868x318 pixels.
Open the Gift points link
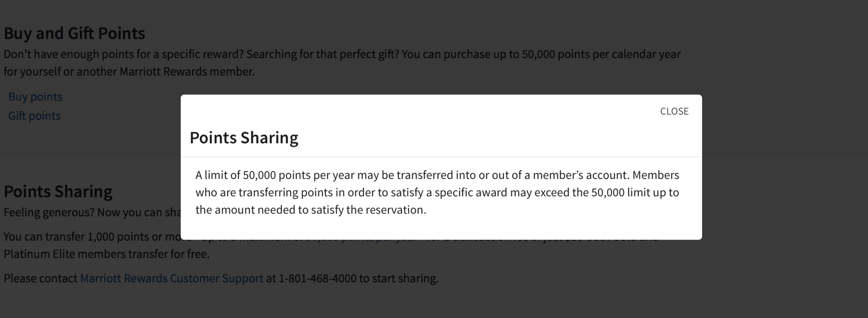pos(34,116)
